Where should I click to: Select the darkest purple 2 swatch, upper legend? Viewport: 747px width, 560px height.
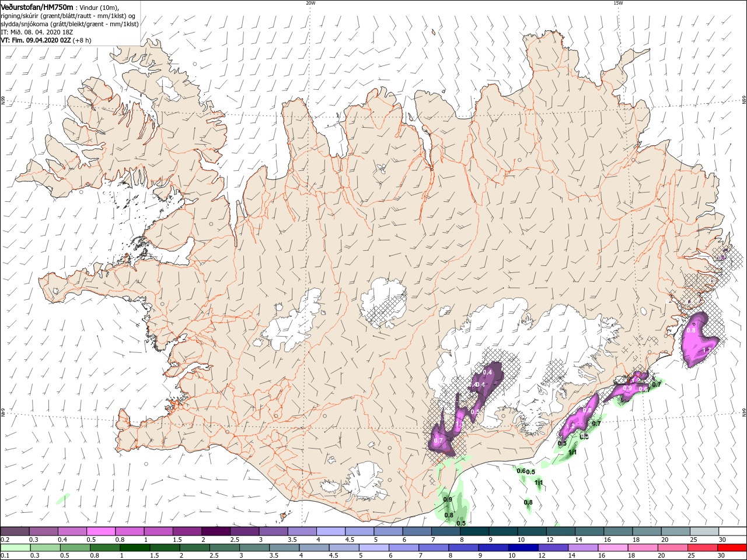(x=216, y=531)
